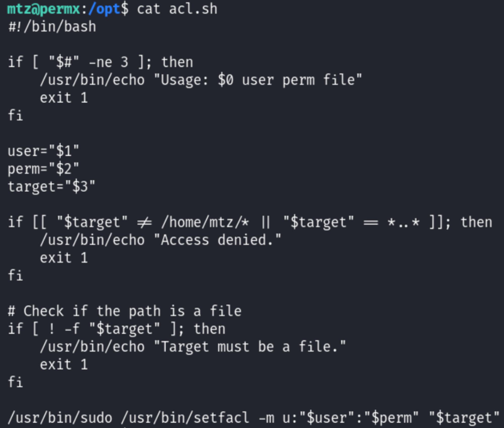This screenshot has width=504, height=428.
Task: Click the 'Usage: $0 user perm file' string
Action: point(258,80)
